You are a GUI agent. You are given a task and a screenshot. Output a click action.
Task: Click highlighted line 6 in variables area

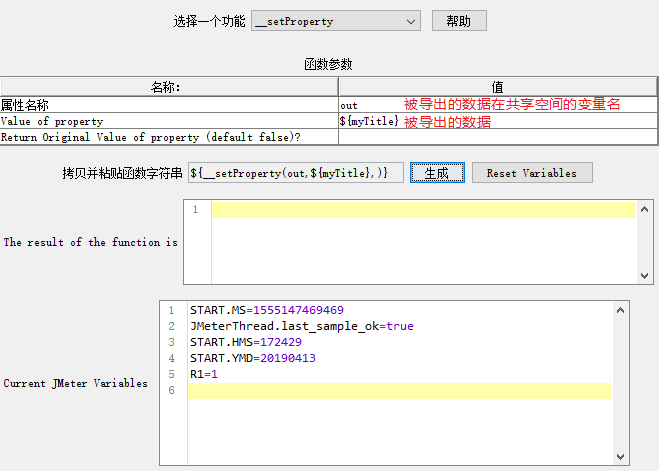click(x=399, y=391)
